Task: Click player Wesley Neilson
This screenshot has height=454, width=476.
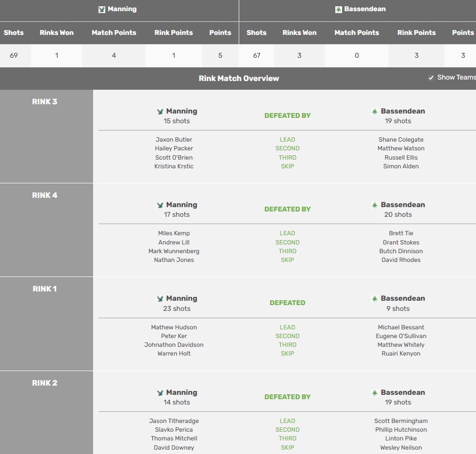Action: [x=401, y=448]
